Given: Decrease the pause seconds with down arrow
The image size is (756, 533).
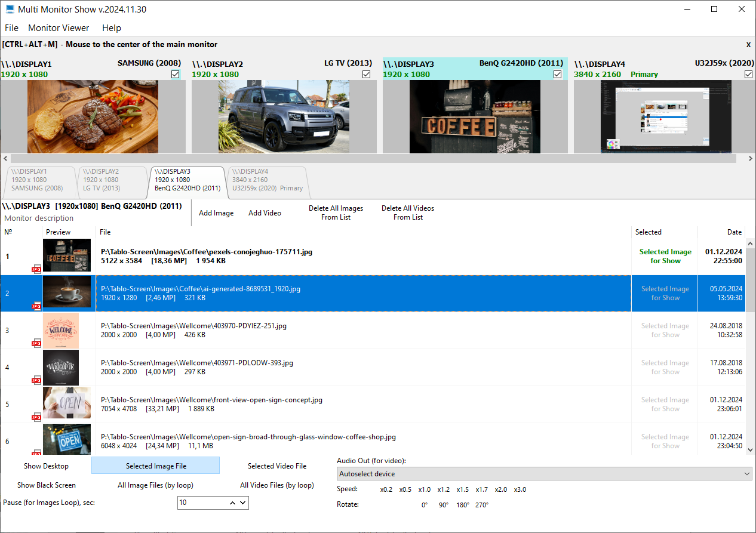Looking at the screenshot, I should (243, 503).
